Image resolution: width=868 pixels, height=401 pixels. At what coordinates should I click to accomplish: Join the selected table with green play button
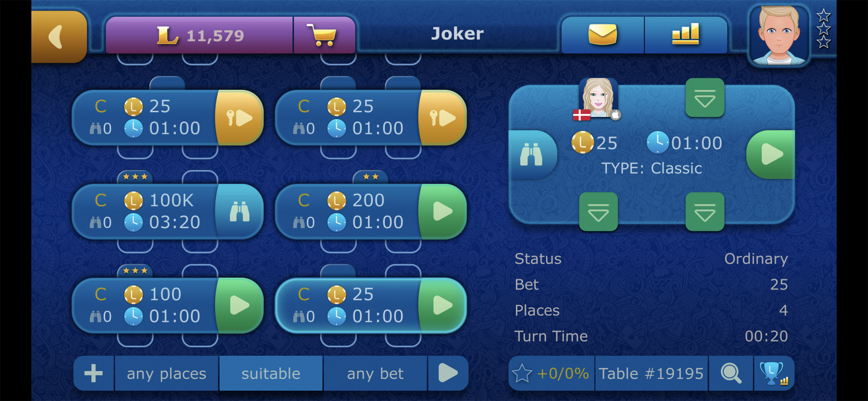[770, 154]
